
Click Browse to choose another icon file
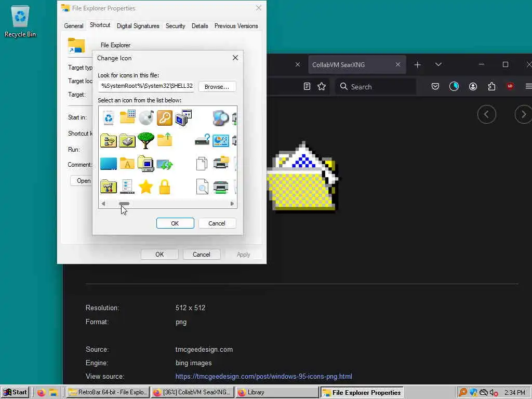(x=217, y=87)
